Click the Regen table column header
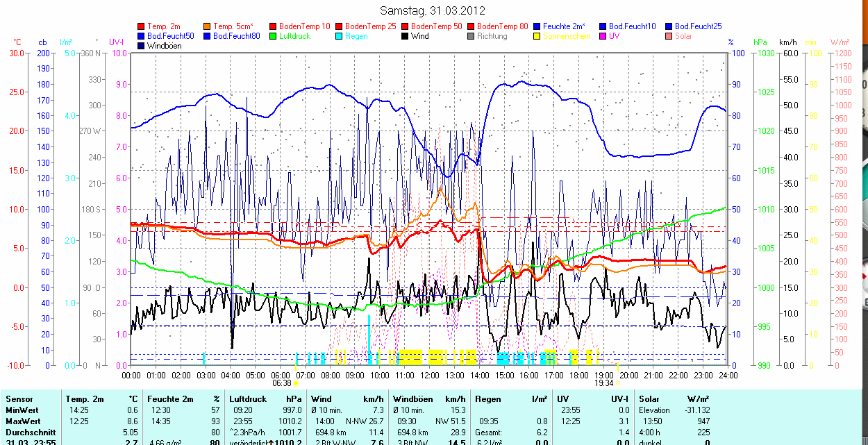 tap(488, 399)
